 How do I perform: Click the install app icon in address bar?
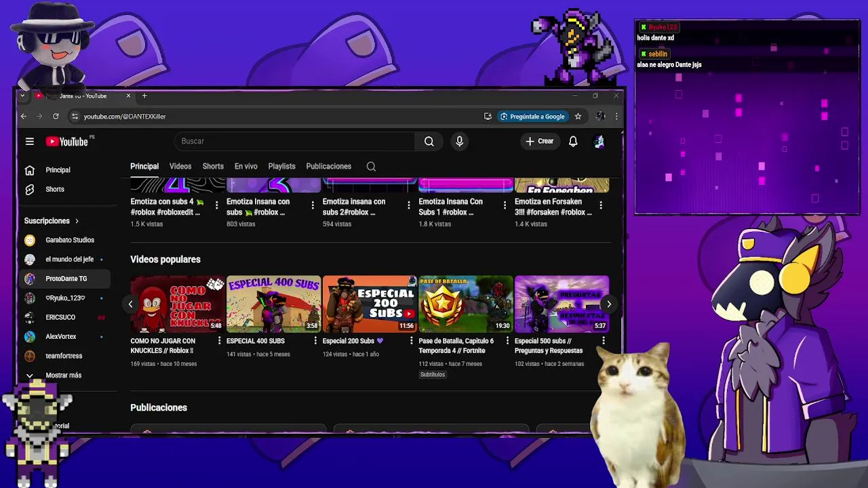pyautogui.click(x=488, y=117)
